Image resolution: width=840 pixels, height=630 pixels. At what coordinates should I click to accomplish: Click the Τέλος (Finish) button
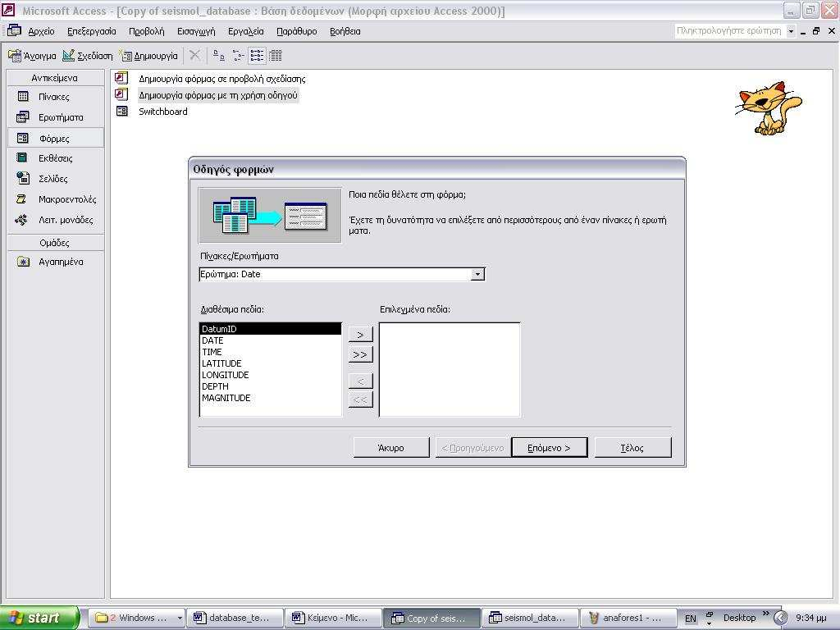tap(632, 448)
